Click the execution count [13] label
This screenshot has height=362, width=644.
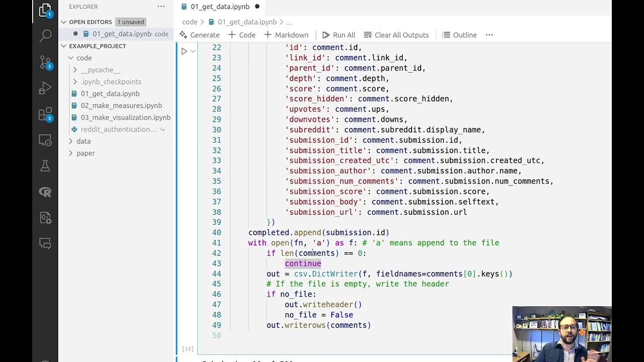(x=188, y=349)
